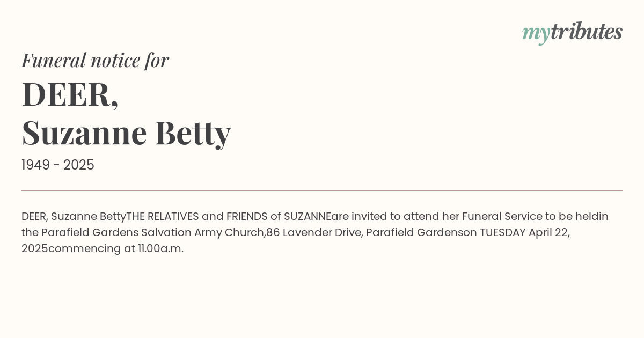Click the "tributes" part of the logo
This screenshot has width=644, height=338.
click(x=587, y=31)
